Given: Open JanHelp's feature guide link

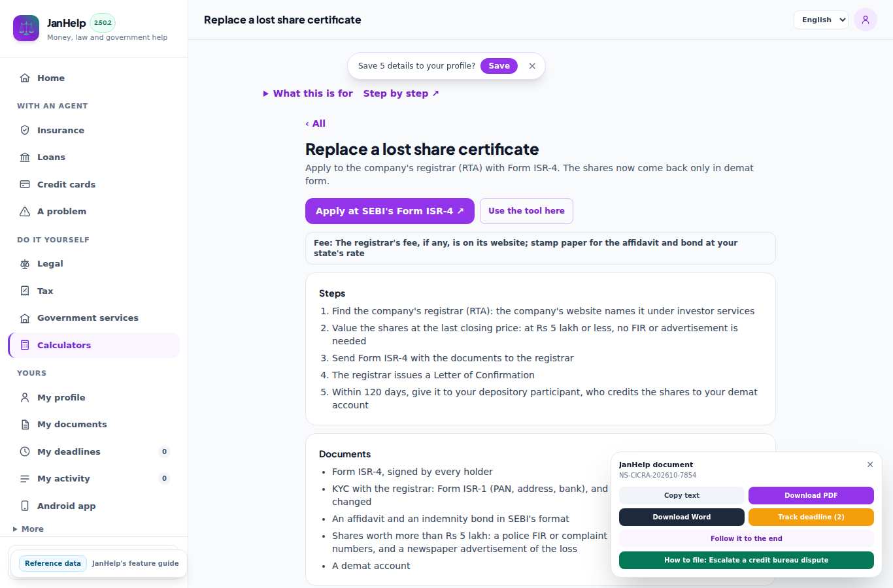Looking at the screenshot, I should click(135, 563).
